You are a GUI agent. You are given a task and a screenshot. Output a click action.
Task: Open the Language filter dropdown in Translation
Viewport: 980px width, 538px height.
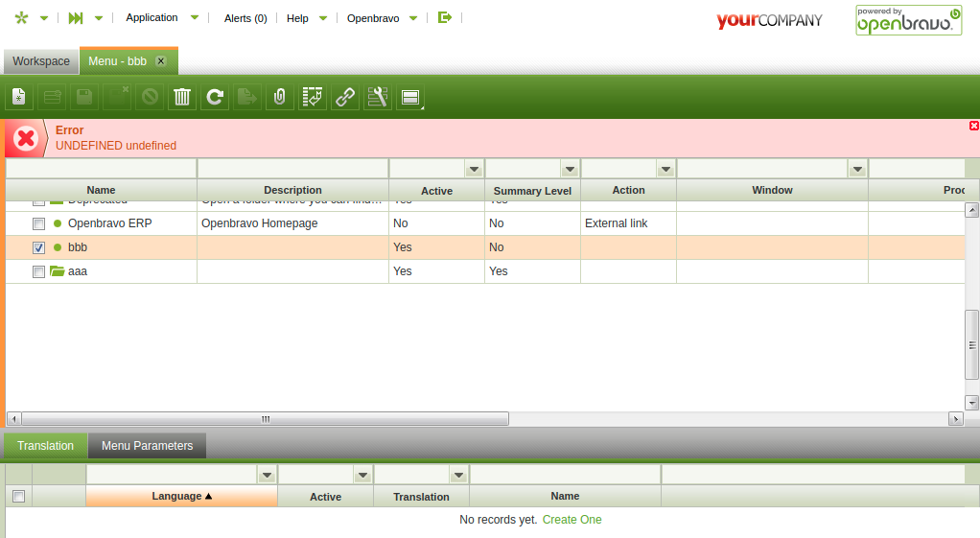(x=267, y=475)
